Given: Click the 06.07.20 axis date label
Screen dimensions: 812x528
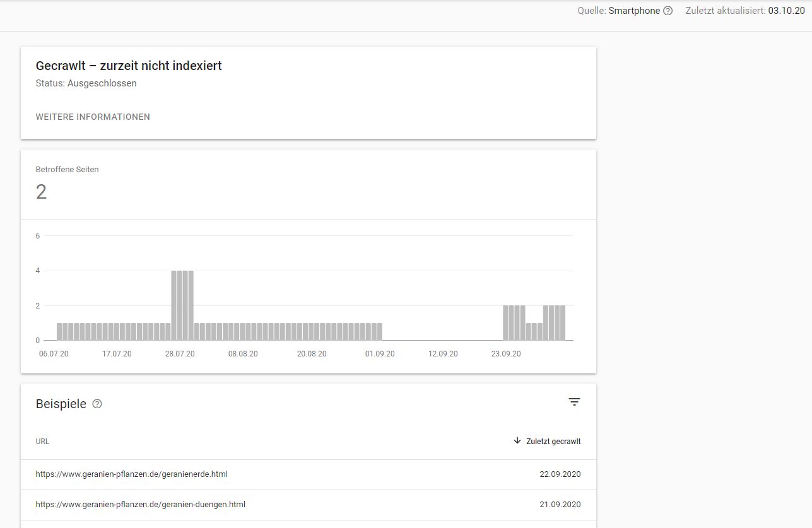Looking at the screenshot, I should (x=54, y=354).
